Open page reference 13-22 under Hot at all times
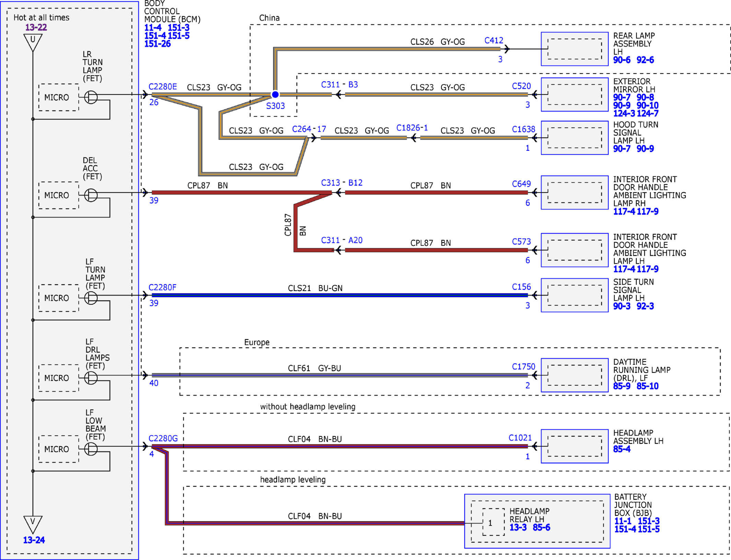Viewport: 731px width, 560px height. point(36,27)
